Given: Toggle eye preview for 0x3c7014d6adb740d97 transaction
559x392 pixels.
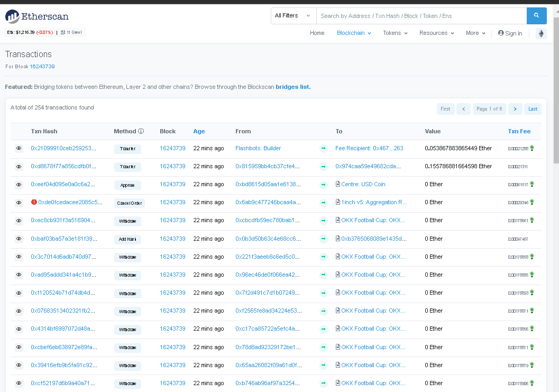Looking at the screenshot, I should [19, 257].
